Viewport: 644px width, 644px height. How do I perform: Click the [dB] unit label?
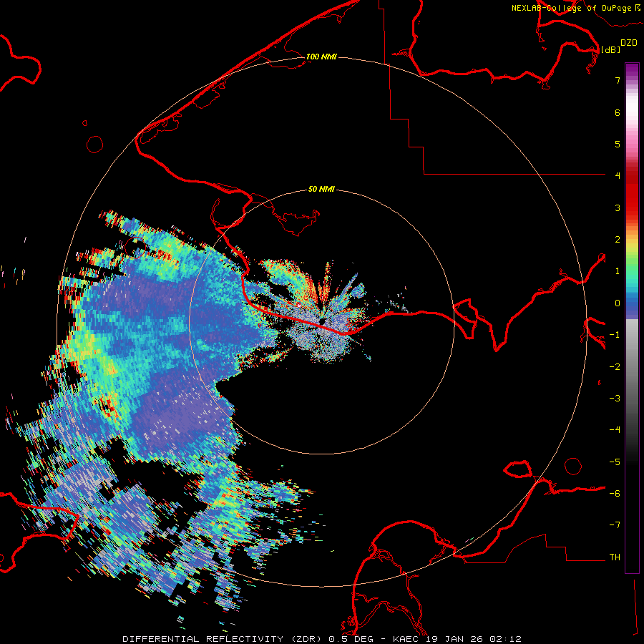tap(610, 49)
